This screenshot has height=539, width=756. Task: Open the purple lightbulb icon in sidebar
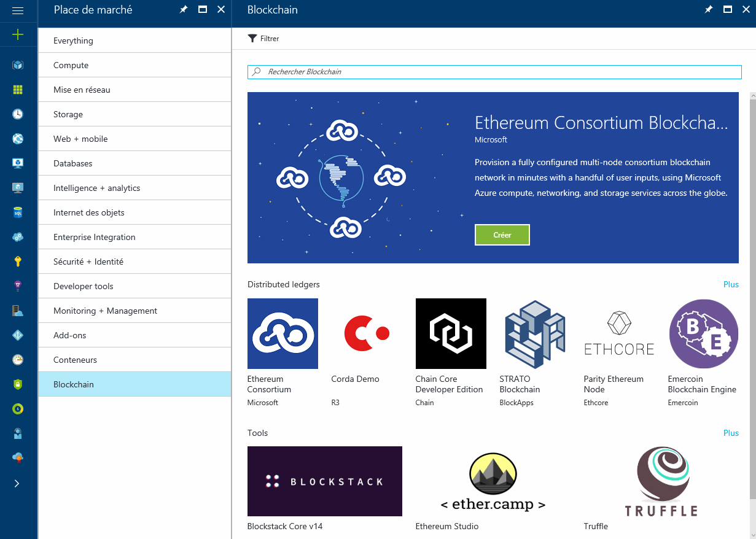pyautogui.click(x=17, y=286)
